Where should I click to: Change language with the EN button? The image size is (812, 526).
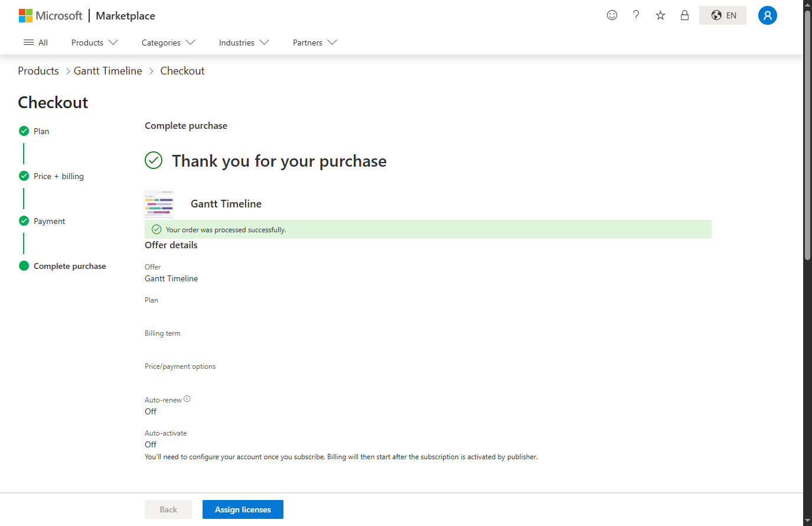click(x=723, y=15)
